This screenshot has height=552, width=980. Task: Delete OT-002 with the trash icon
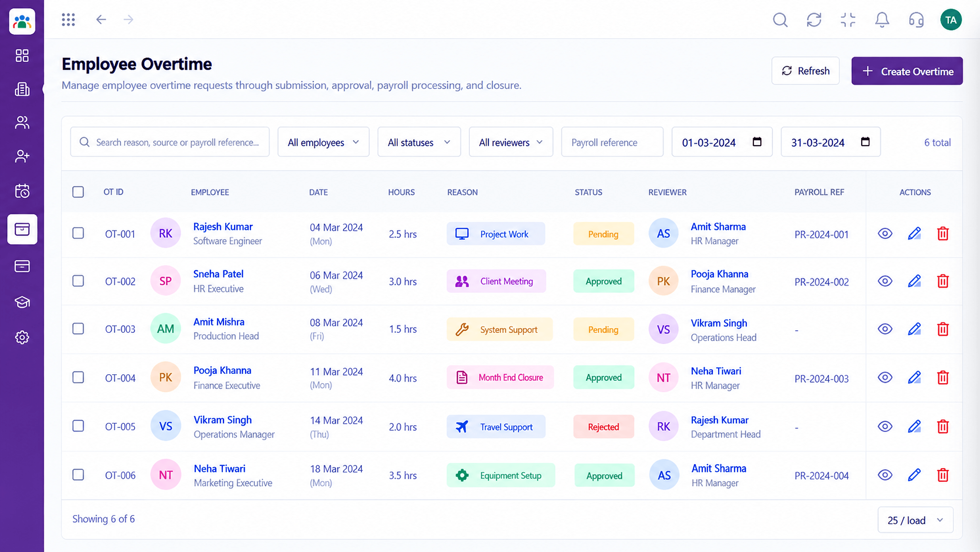click(943, 281)
